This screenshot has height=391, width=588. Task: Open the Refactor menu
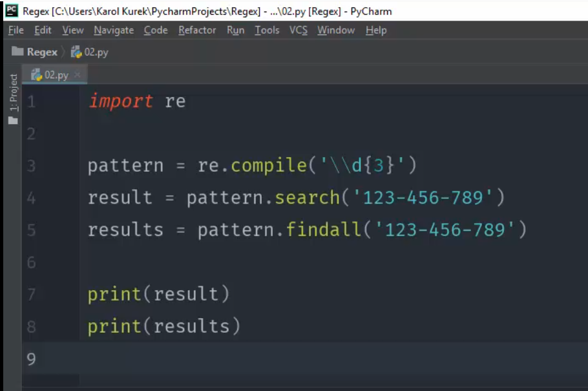(x=197, y=30)
